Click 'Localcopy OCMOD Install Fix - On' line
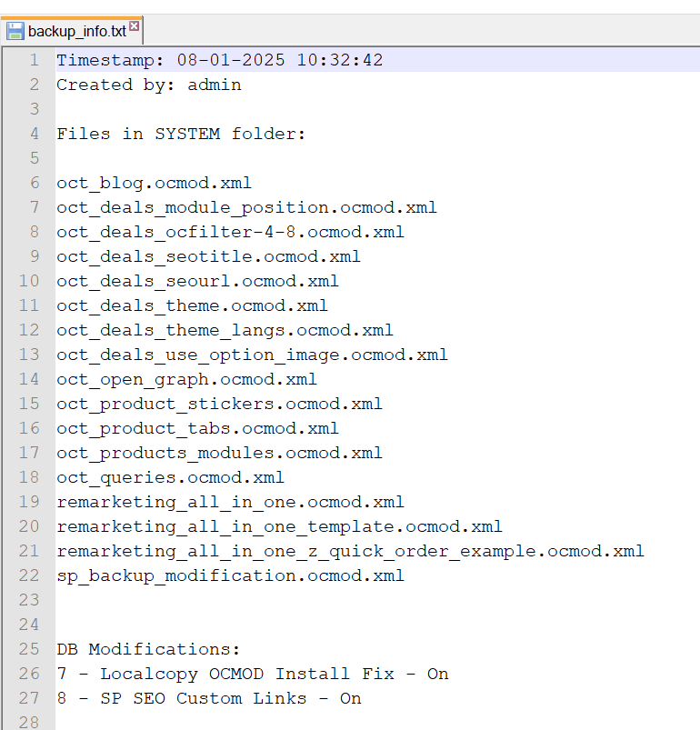700x730 pixels. (253, 675)
